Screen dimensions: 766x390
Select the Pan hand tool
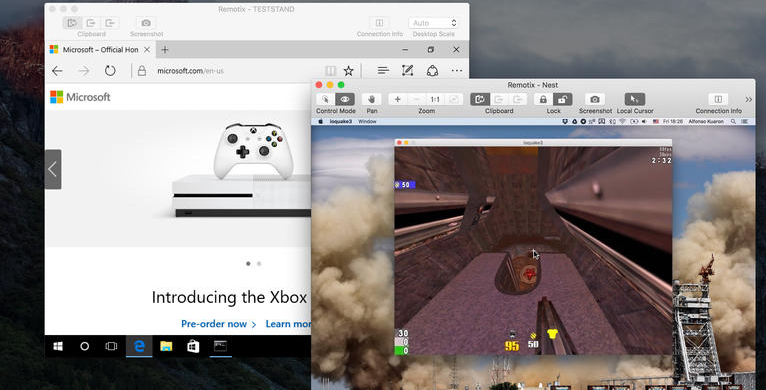click(372, 100)
